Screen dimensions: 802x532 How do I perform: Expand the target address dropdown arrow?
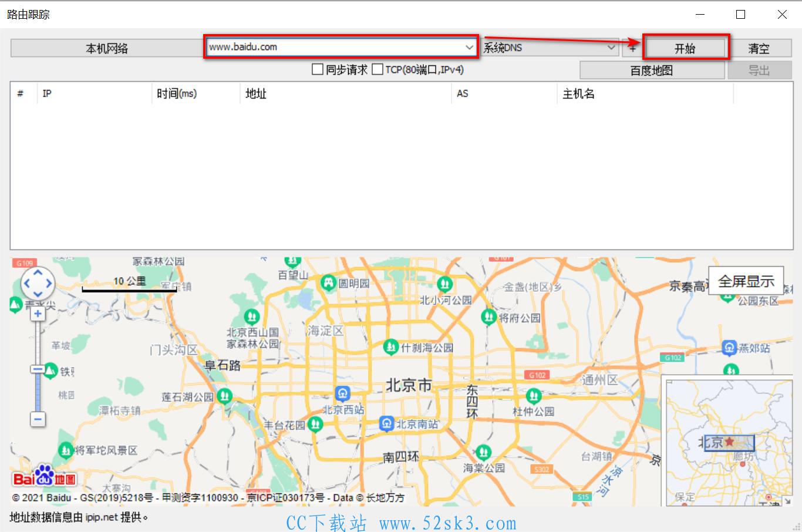tap(470, 47)
